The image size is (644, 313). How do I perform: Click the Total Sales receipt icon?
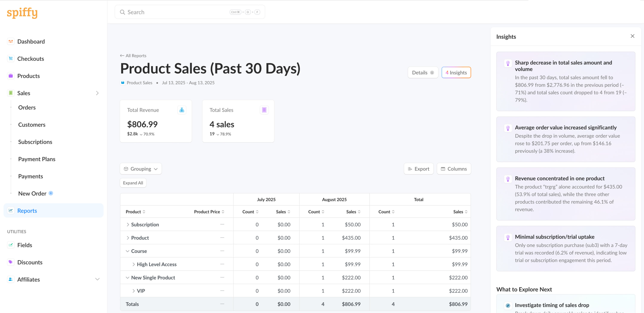click(264, 110)
